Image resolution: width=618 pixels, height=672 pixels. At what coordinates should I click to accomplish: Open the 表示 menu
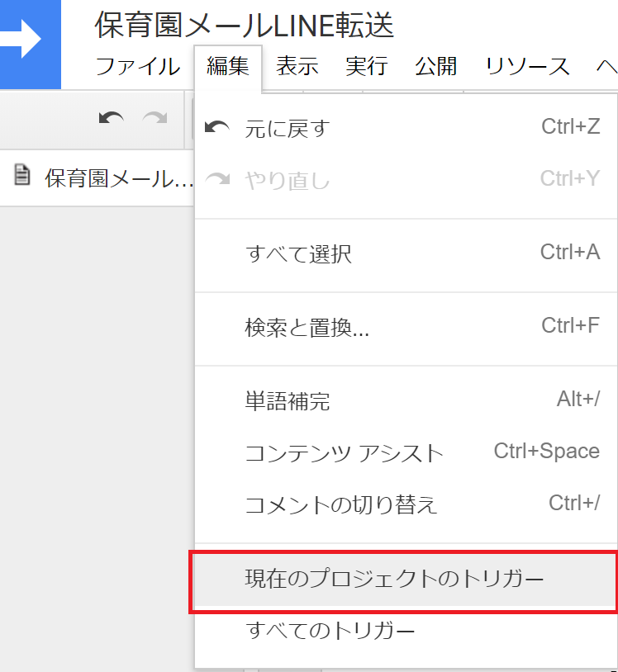[297, 67]
